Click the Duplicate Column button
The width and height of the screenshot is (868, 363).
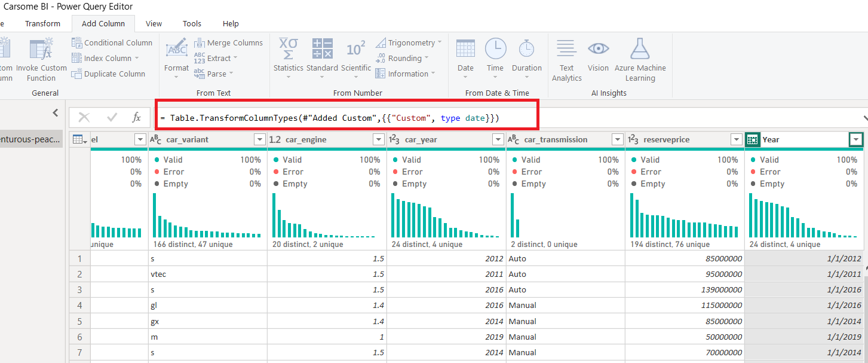coord(108,74)
